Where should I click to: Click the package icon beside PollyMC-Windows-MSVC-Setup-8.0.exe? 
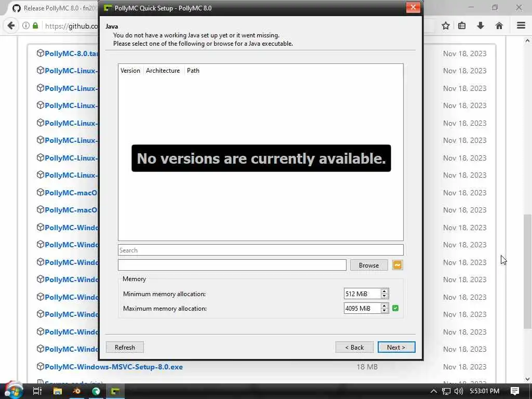pyautogui.click(x=41, y=366)
